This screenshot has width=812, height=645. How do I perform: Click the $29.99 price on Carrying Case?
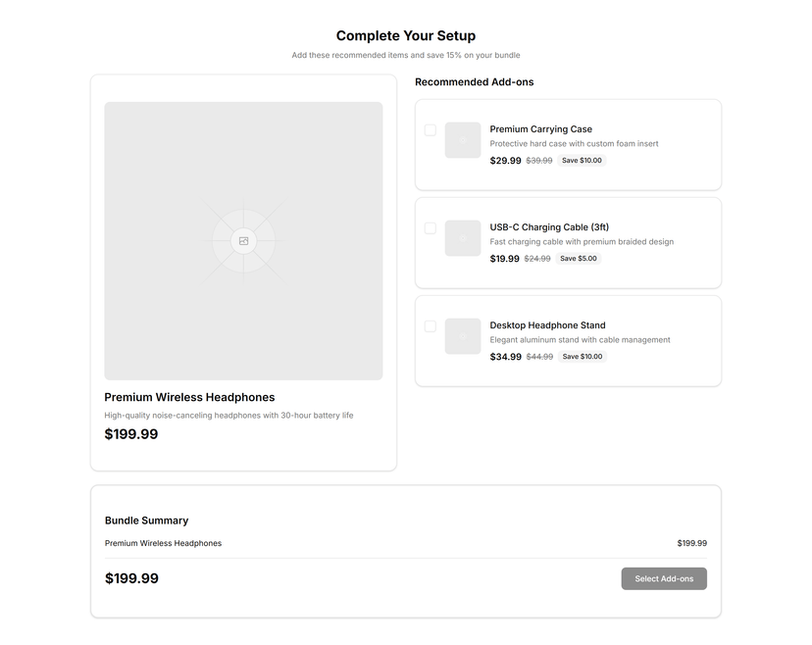pos(505,161)
